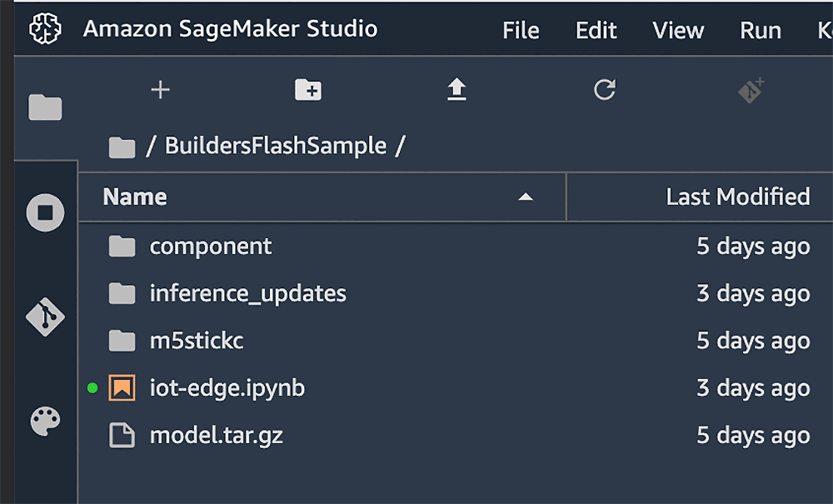
Task: Select the component folder
Action: pyautogui.click(x=210, y=247)
